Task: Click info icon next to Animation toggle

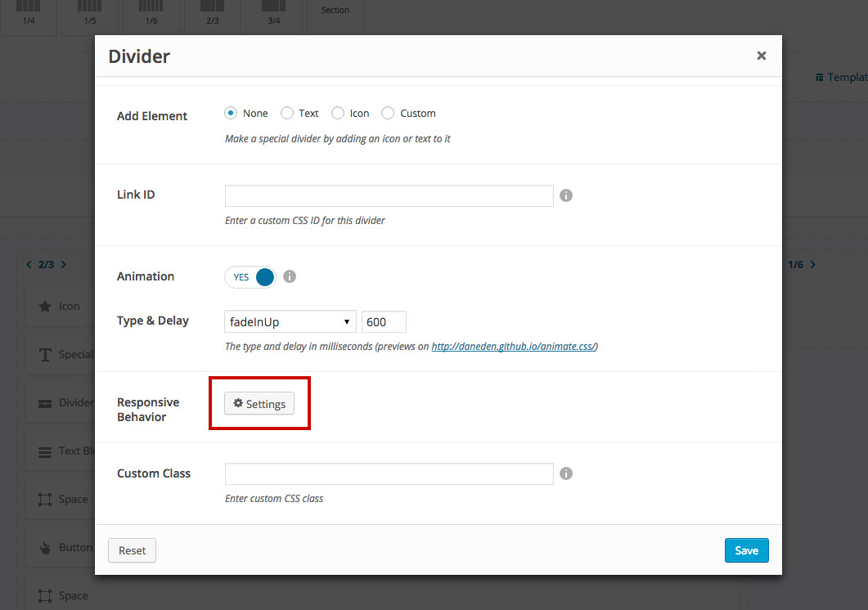Action: [290, 276]
